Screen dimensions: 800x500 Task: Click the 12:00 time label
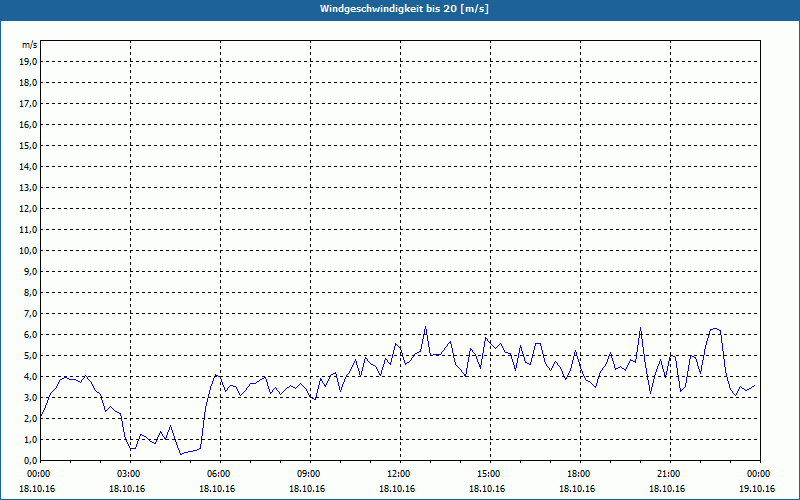(399, 474)
